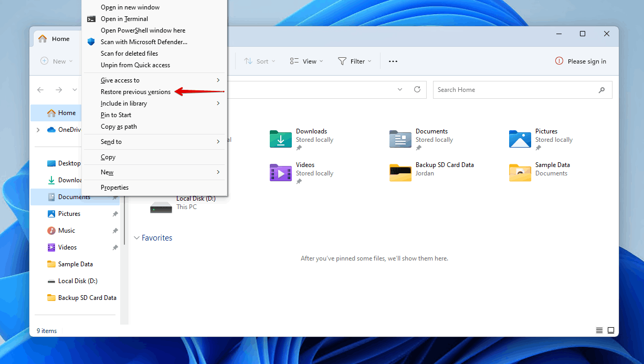Click the Pictures folder icon in Quick access
The height and width of the screenshot is (364, 644).
520,139
